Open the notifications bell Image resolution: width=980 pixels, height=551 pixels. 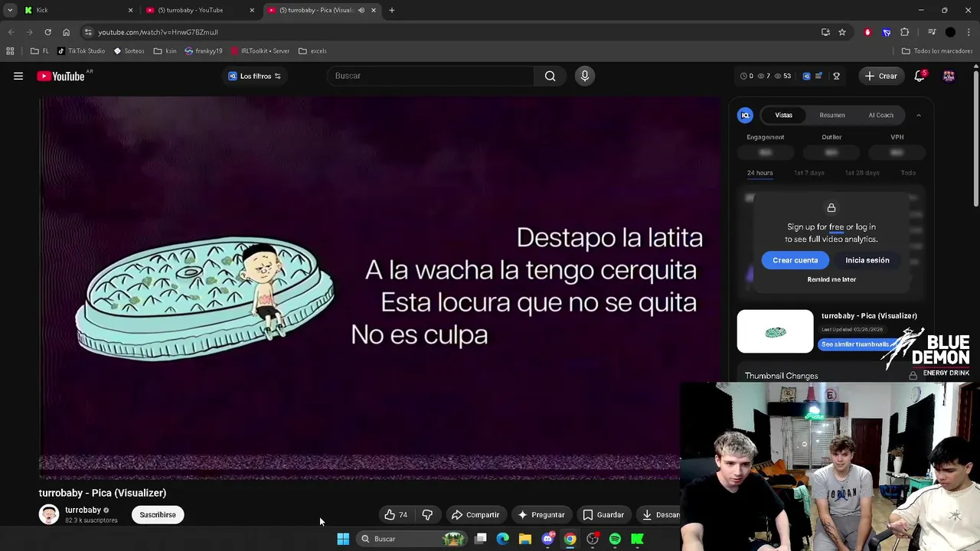click(x=920, y=76)
